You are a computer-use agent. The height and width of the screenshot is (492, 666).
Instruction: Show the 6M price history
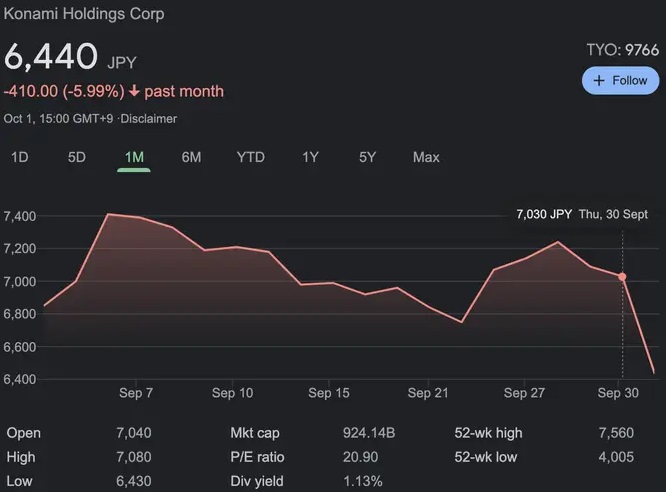191,157
